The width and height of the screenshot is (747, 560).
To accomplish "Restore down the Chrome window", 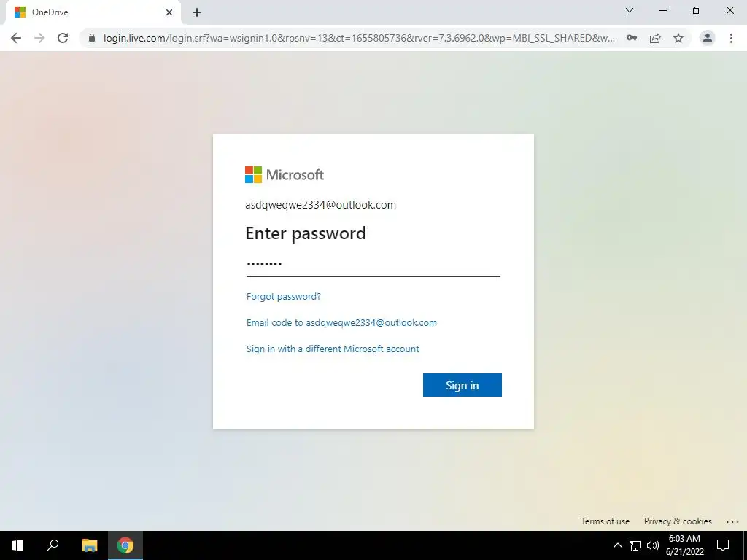I will click(697, 10).
